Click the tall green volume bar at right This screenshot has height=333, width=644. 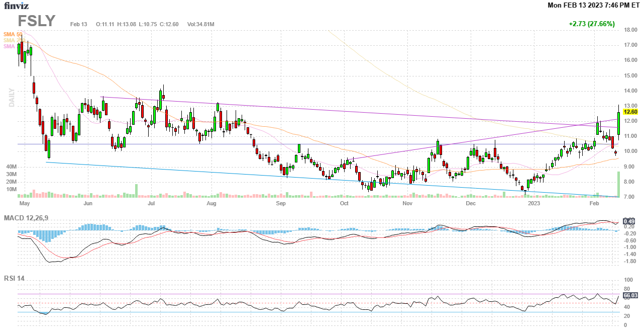pyautogui.click(x=618, y=184)
